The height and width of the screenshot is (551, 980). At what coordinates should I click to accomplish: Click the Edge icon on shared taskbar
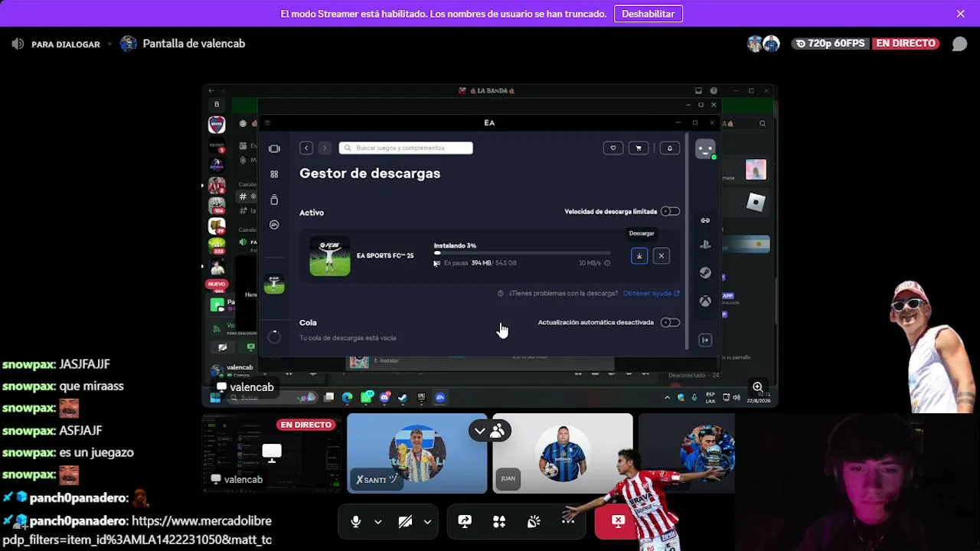(347, 397)
